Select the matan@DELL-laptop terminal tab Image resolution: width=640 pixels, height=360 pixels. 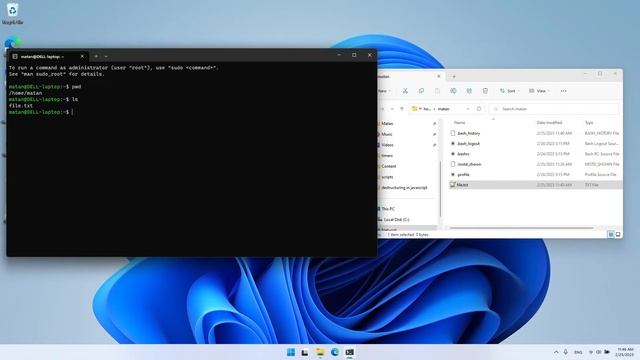point(48,56)
